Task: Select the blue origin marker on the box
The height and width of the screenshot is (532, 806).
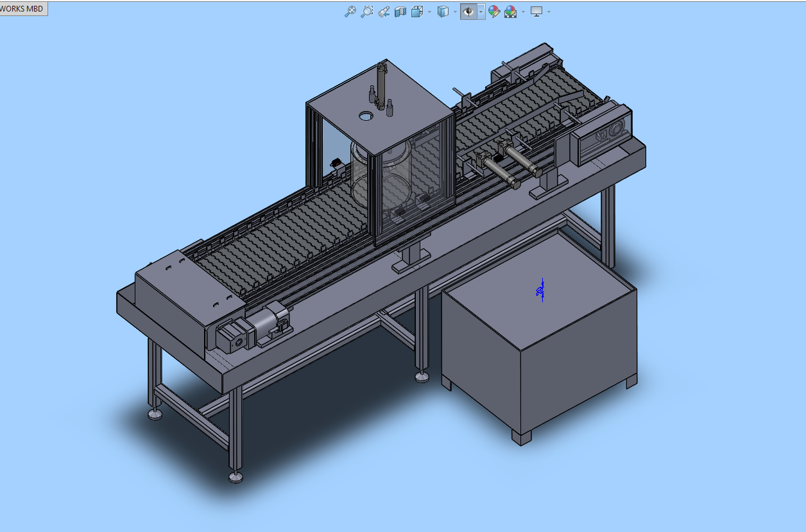Action: 540,291
